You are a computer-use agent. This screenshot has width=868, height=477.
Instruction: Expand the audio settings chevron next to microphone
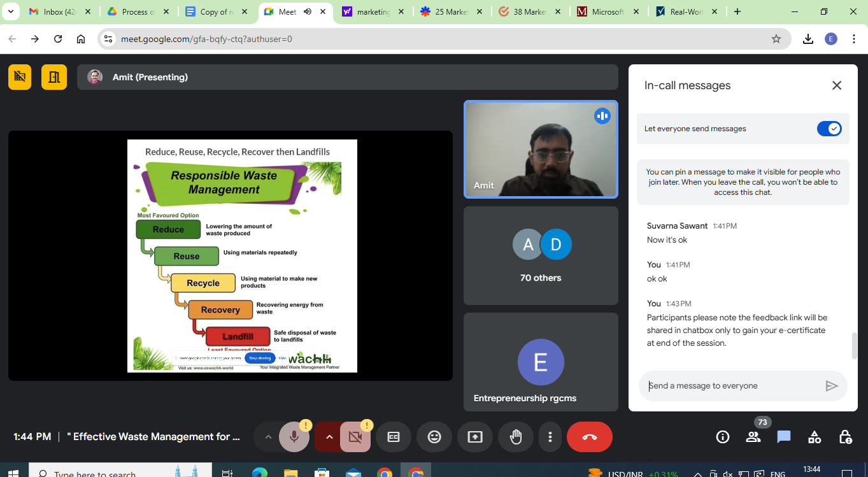(x=268, y=437)
